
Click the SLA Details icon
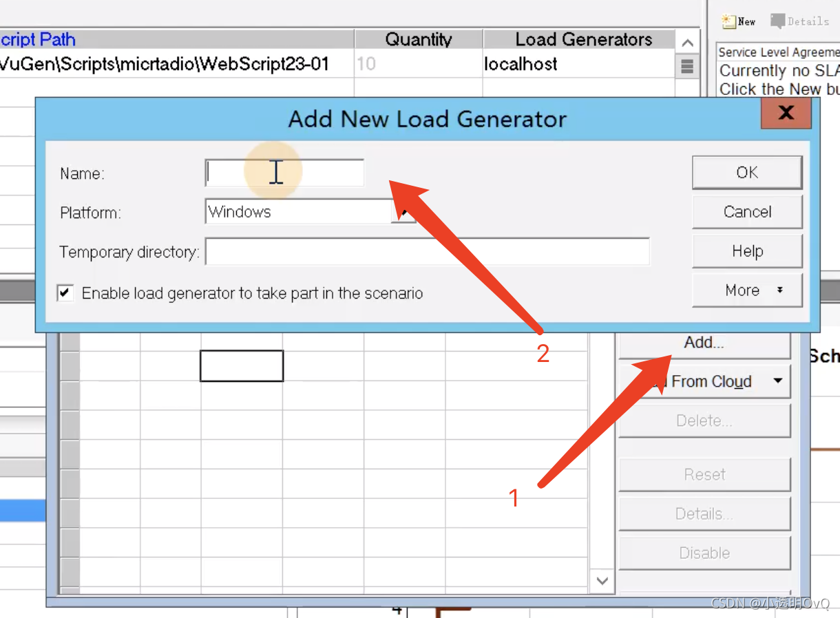pos(799,21)
